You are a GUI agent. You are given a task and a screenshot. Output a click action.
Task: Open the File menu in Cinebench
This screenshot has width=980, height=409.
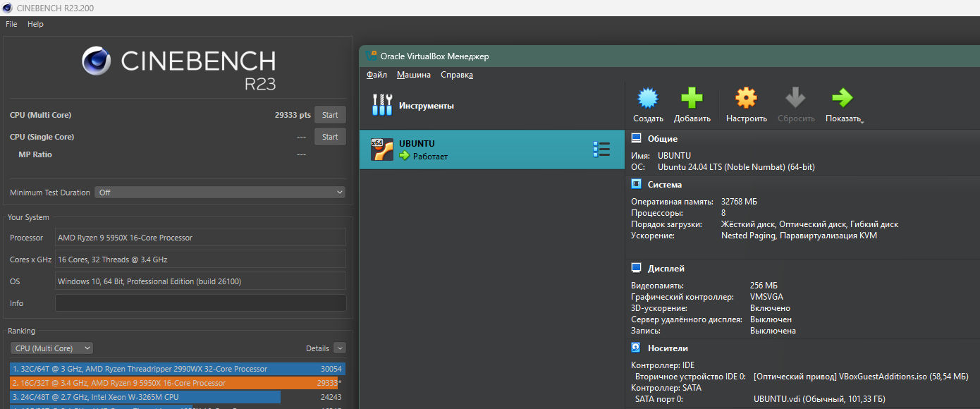tap(11, 24)
